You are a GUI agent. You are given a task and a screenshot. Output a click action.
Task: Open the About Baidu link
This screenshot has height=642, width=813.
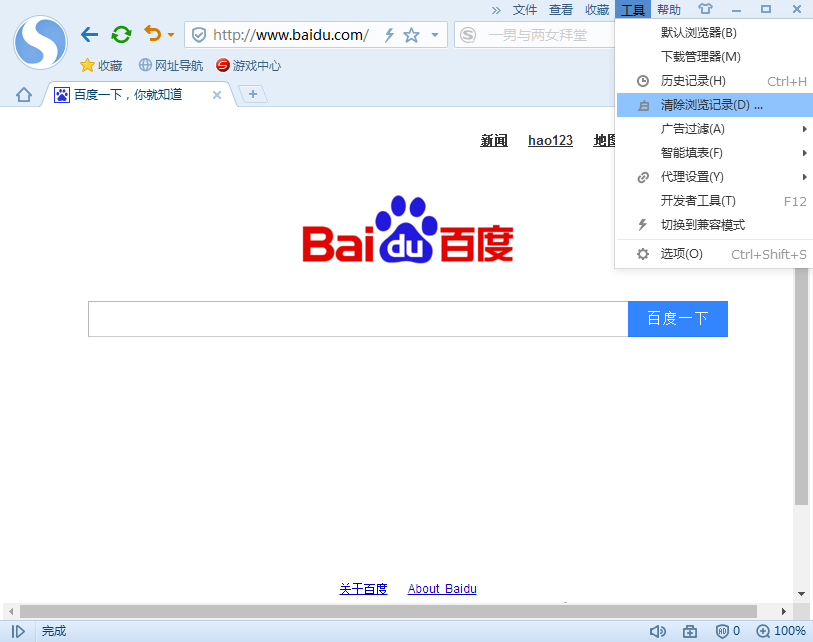pyautogui.click(x=442, y=589)
